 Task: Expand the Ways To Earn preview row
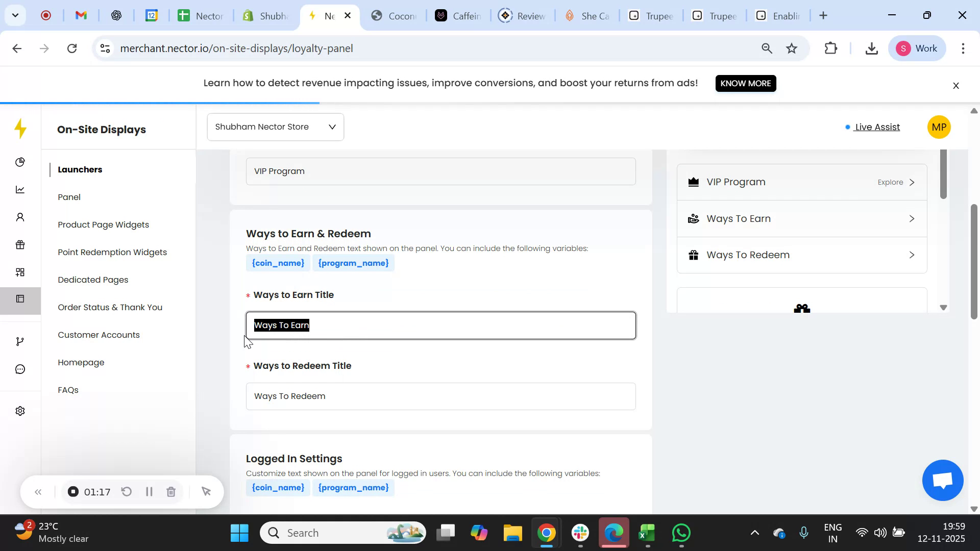pyautogui.click(x=801, y=218)
